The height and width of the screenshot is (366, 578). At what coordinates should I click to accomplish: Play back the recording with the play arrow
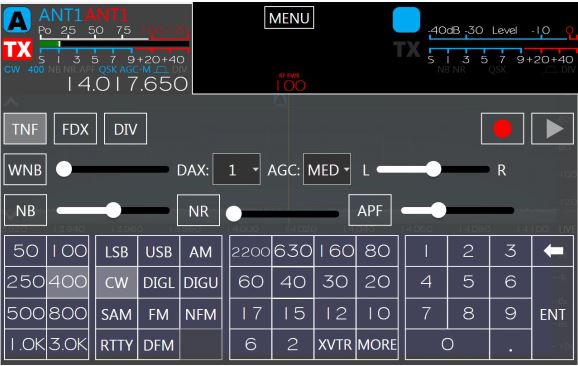pos(552,129)
